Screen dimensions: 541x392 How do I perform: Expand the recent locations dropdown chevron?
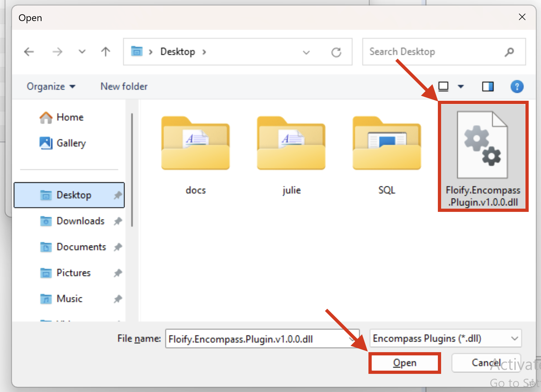click(82, 52)
